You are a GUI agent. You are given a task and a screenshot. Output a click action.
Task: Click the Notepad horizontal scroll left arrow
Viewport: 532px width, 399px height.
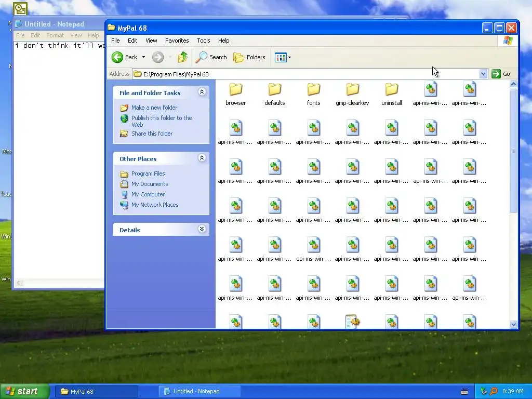tap(19, 283)
